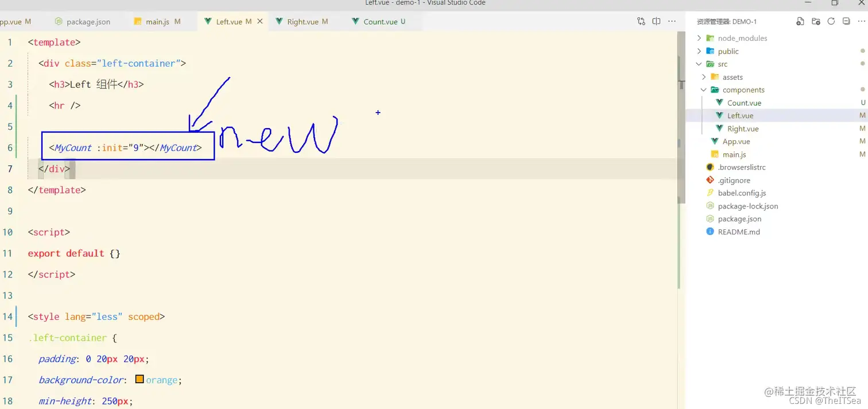This screenshot has height=409, width=868.
Task: Click the min-height property on line 18
Action: pyautogui.click(x=65, y=401)
